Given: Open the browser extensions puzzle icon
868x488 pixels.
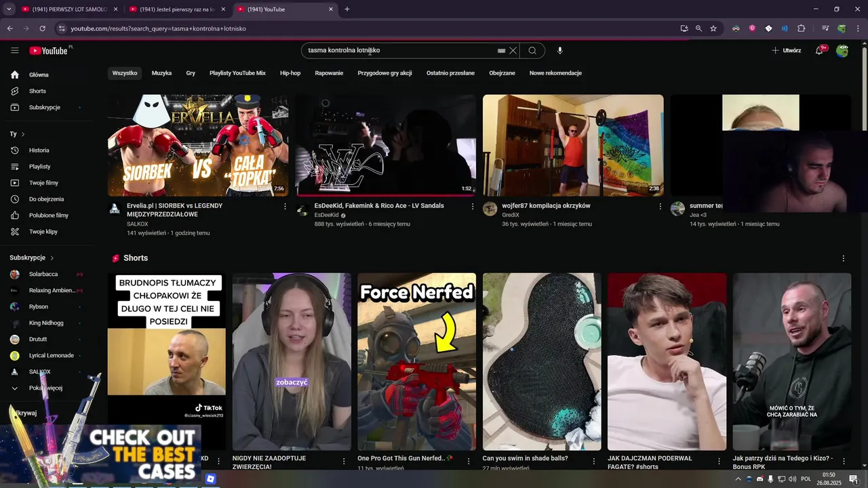Looking at the screenshot, I should tap(802, 28).
